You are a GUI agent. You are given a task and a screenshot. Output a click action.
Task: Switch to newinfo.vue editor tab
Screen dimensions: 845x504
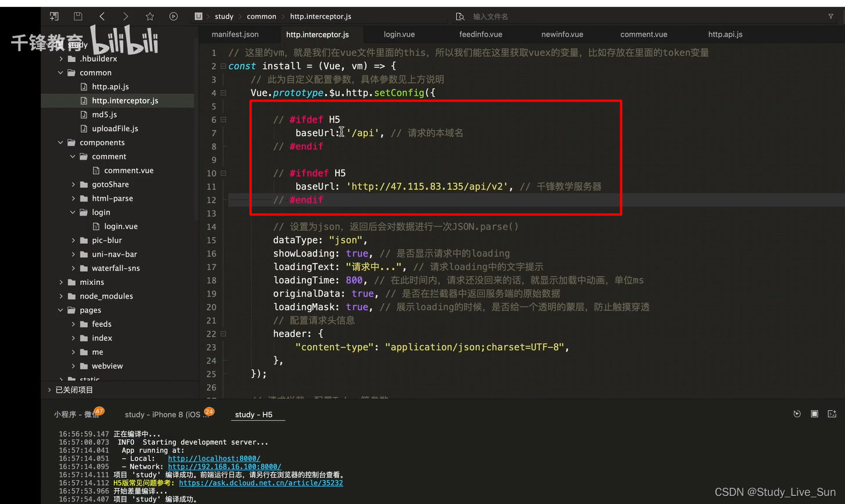pyautogui.click(x=562, y=34)
